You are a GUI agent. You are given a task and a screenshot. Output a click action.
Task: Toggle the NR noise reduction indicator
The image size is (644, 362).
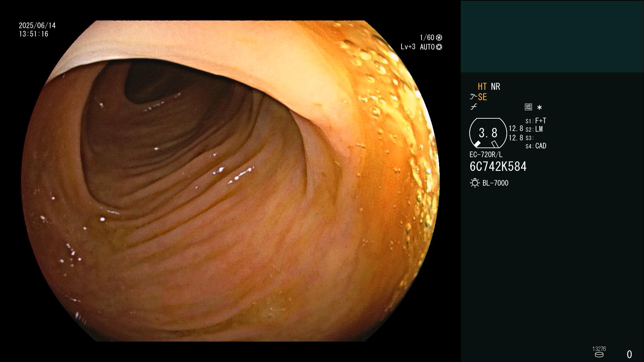click(x=495, y=87)
